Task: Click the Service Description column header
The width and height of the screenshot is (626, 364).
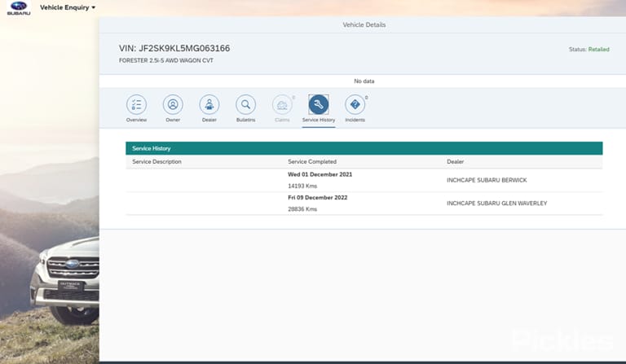Action: click(156, 161)
